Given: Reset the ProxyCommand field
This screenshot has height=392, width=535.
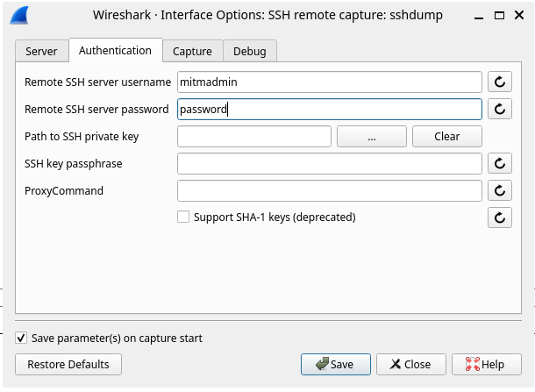Looking at the screenshot, I should 499,190.
